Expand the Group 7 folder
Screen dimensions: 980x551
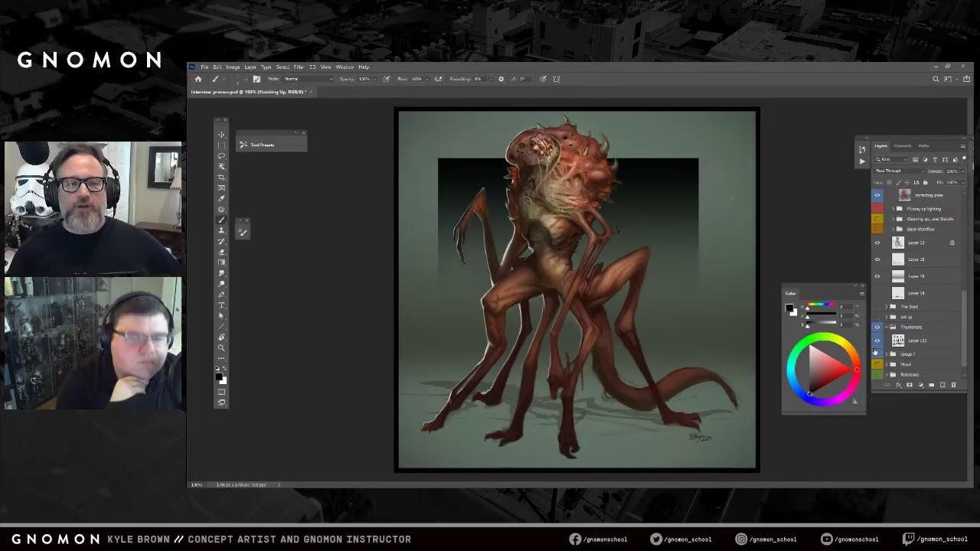(x=887, y=354)
